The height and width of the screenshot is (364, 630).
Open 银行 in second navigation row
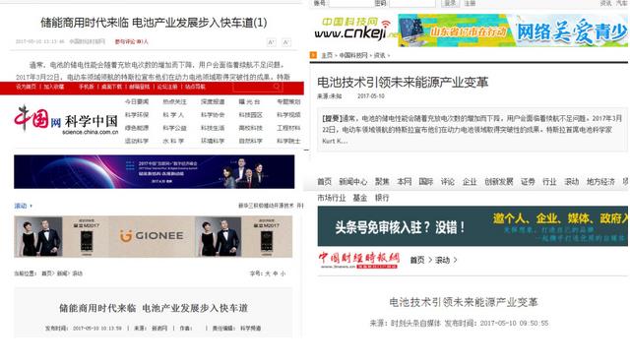382,198
